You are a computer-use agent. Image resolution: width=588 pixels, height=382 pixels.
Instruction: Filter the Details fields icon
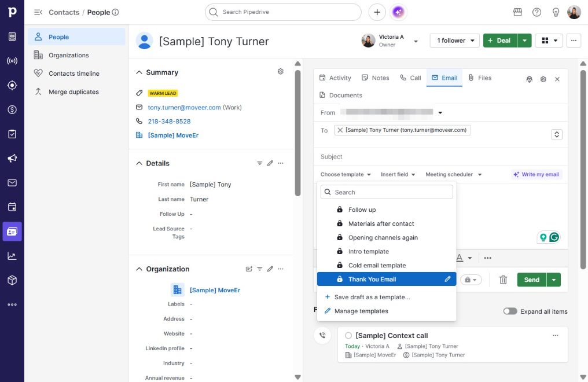coord(259,163)
